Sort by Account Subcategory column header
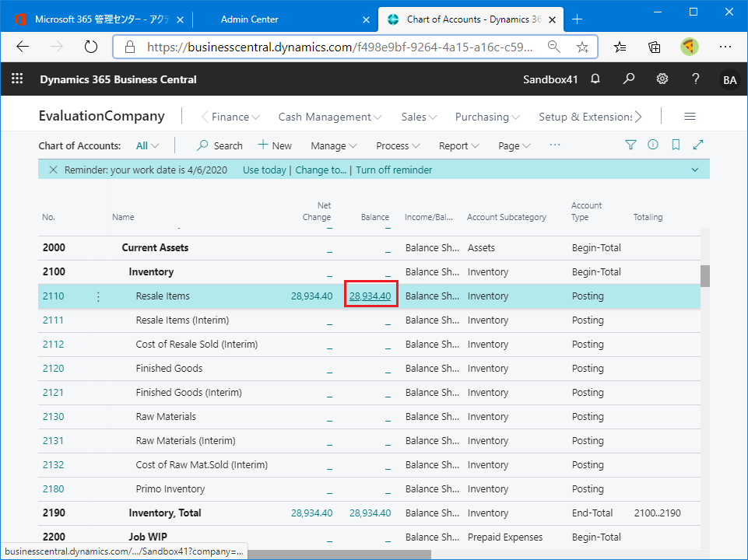Image resolution: width=748 pixels, height=560 pixels. tap(507, 217)
